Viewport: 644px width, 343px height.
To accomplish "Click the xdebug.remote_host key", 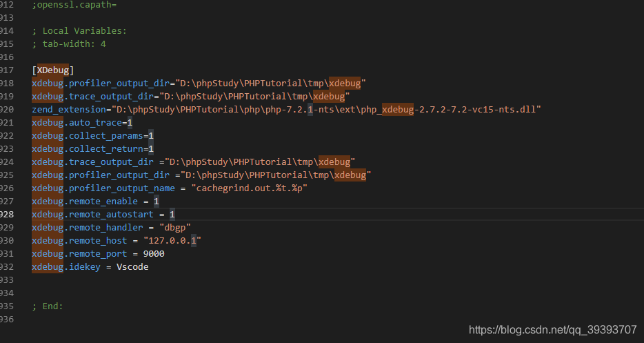I will 80,241.
